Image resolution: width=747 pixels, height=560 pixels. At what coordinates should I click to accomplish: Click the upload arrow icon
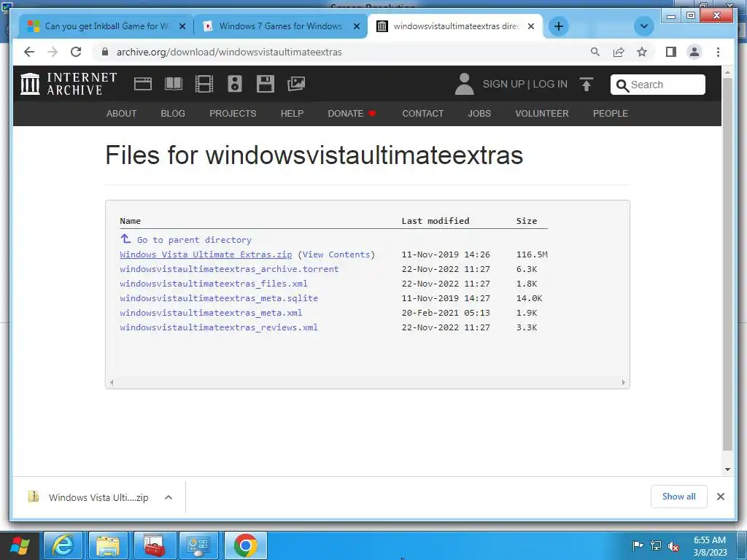pos(587,85)
